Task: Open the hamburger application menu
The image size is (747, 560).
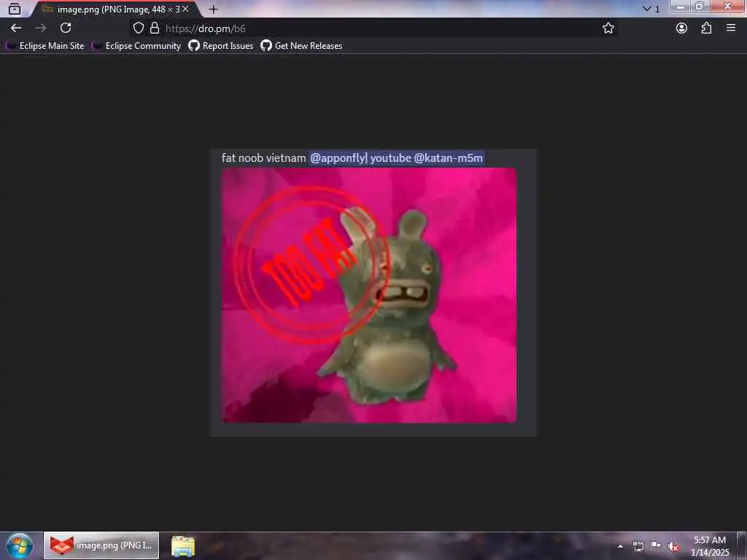Action: (731, 28)
